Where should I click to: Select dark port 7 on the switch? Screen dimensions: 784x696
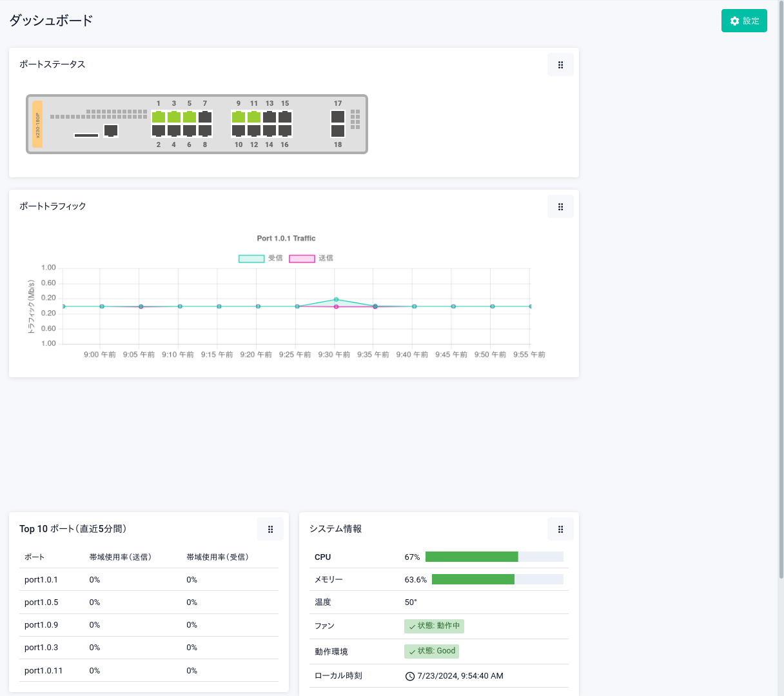[205, 117]
